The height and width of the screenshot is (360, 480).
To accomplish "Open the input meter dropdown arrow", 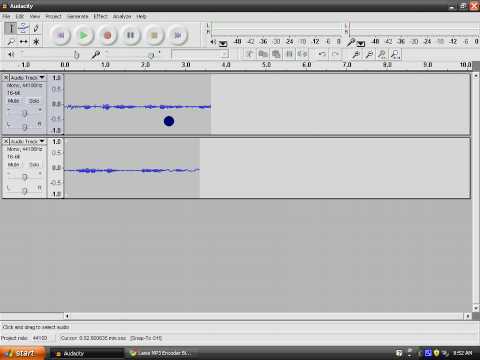I will tap(361, 43).
